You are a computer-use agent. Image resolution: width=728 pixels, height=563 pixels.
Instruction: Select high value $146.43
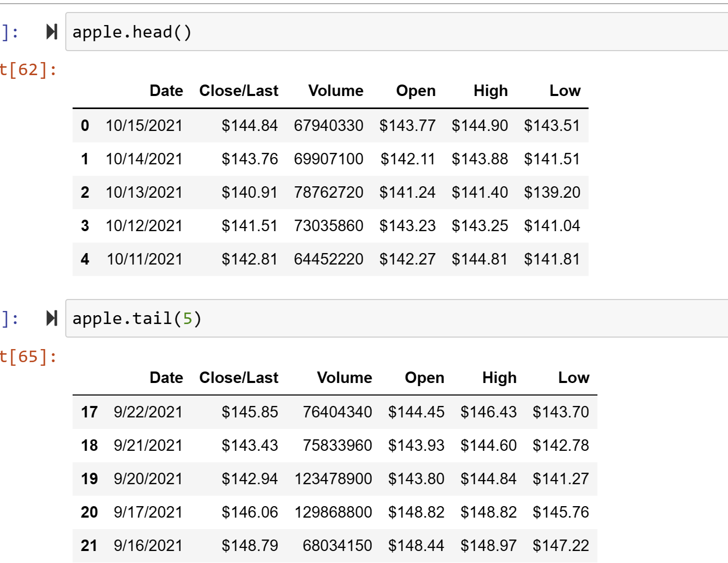point(489,412)
